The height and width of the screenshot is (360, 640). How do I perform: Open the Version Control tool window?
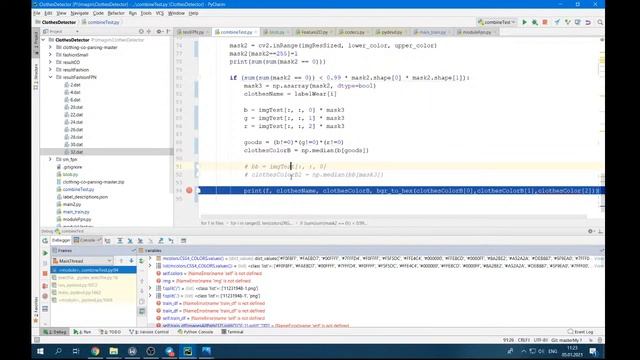(149, 332)
